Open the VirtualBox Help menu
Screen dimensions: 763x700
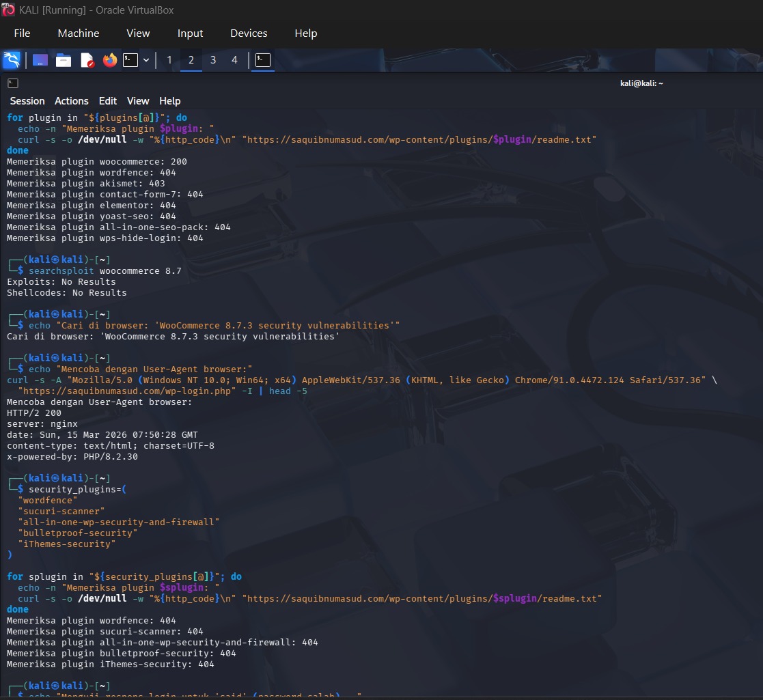[x=305, y=33]
